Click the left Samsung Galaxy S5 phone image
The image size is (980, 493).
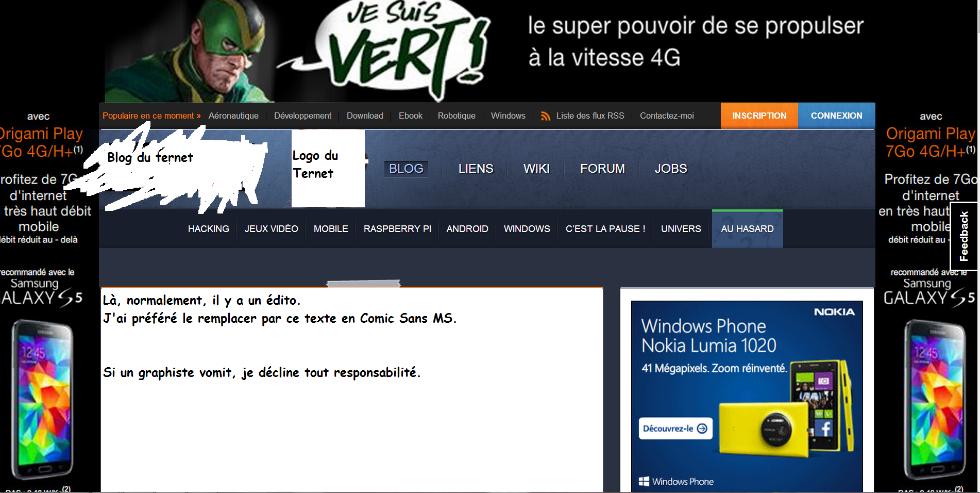point(43,400)
